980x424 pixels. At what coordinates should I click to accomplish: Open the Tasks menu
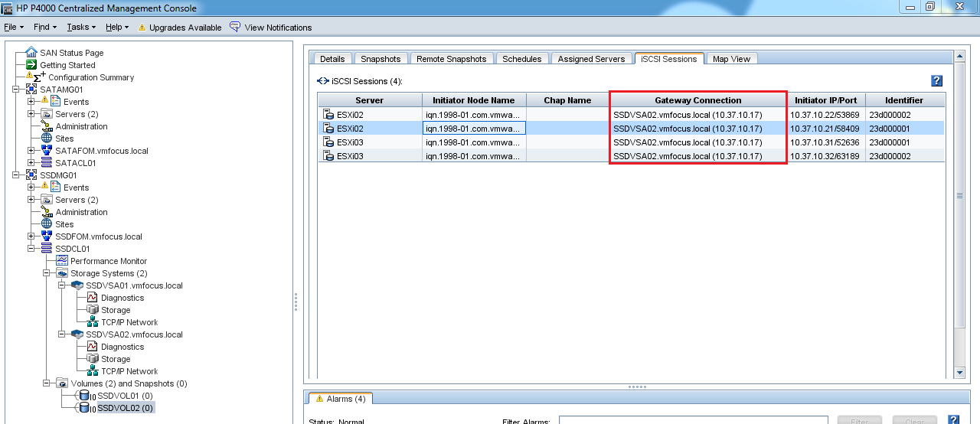pyautogui.click(x=80, y=27)
